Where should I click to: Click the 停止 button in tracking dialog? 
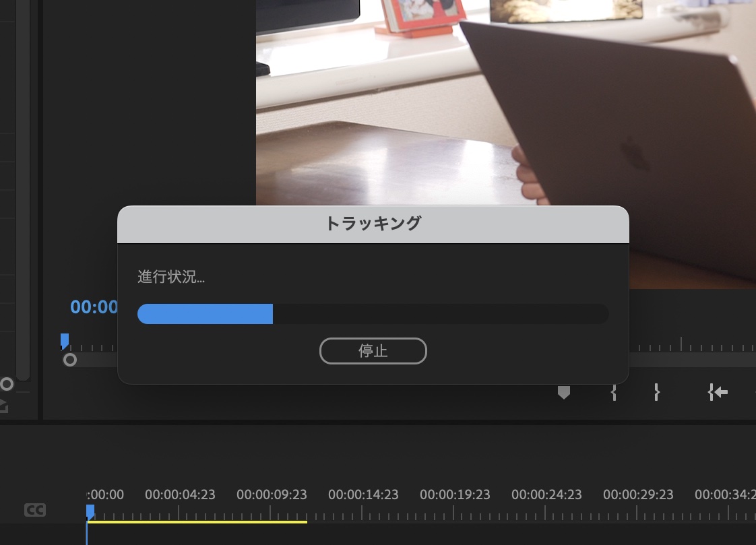coord(373,351)
